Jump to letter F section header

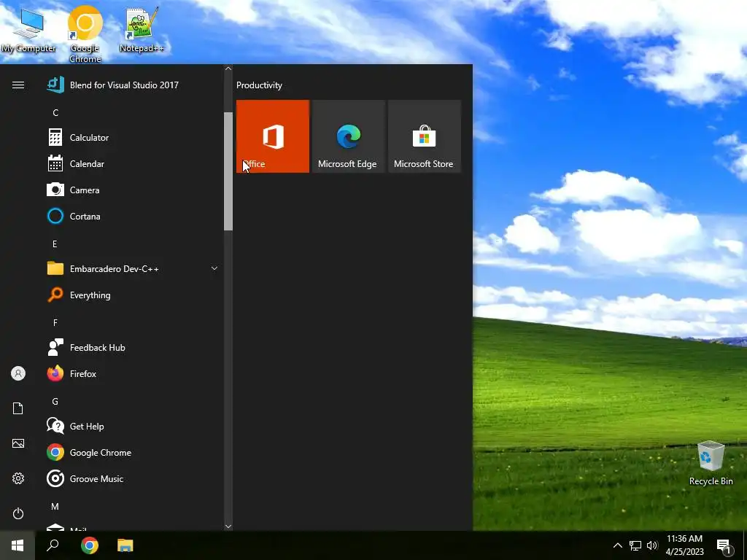point(55,323)
